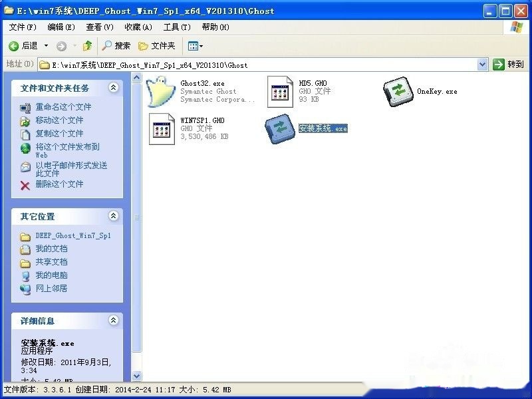Click the red X delete icon

pyautogui.click(x=25, y=186)
